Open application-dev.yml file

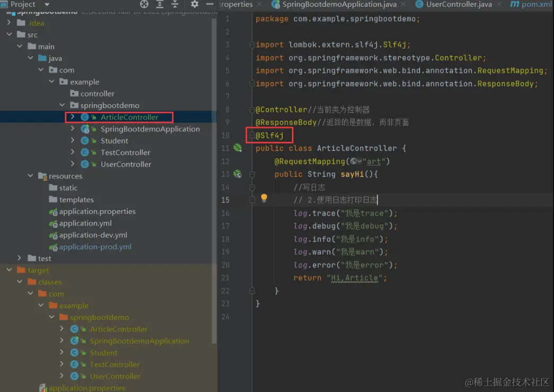click(x=93, y=235)
